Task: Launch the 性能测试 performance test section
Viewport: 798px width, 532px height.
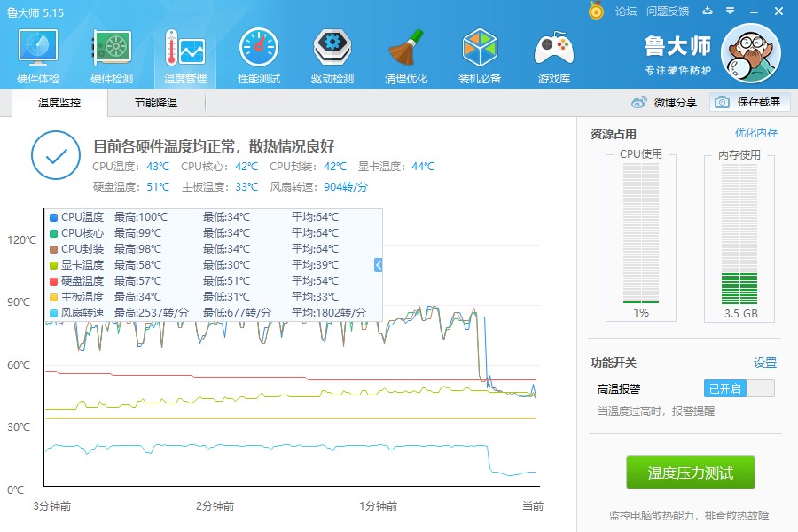Action: 259,56
